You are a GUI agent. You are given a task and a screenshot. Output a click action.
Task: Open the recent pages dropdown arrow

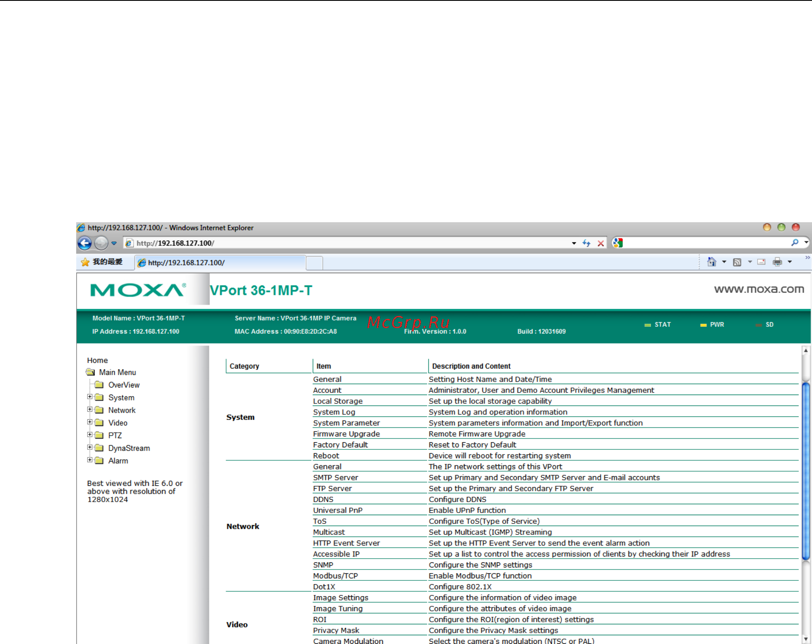[x=114, y=243]
